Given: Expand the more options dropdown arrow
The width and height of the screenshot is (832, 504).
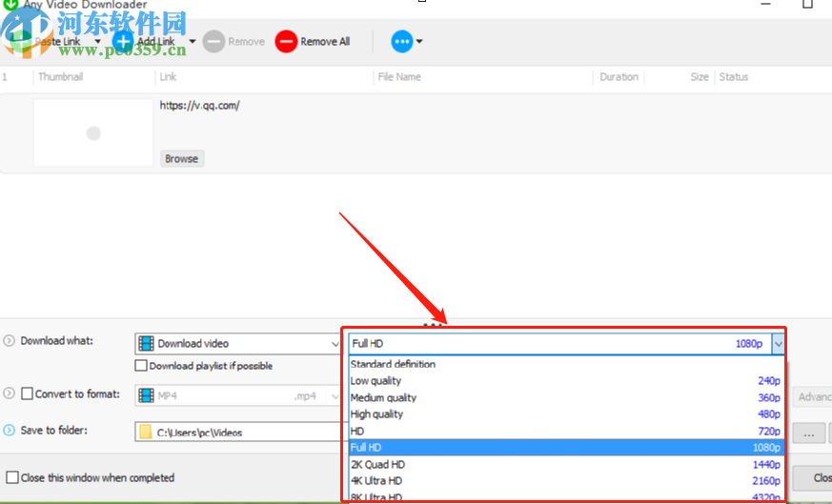Looking at the screenshot, I should (x=419, y=41).
